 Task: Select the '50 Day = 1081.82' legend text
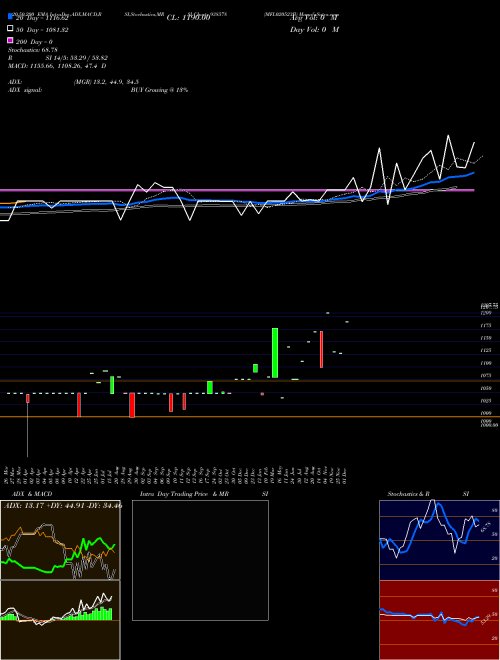42,30
